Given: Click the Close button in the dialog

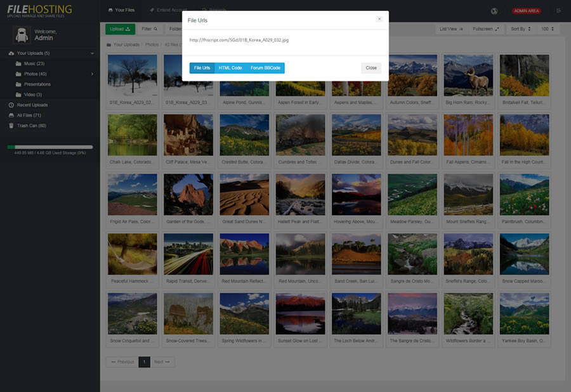Looking at the screenshot, I should tap(371, 68).
